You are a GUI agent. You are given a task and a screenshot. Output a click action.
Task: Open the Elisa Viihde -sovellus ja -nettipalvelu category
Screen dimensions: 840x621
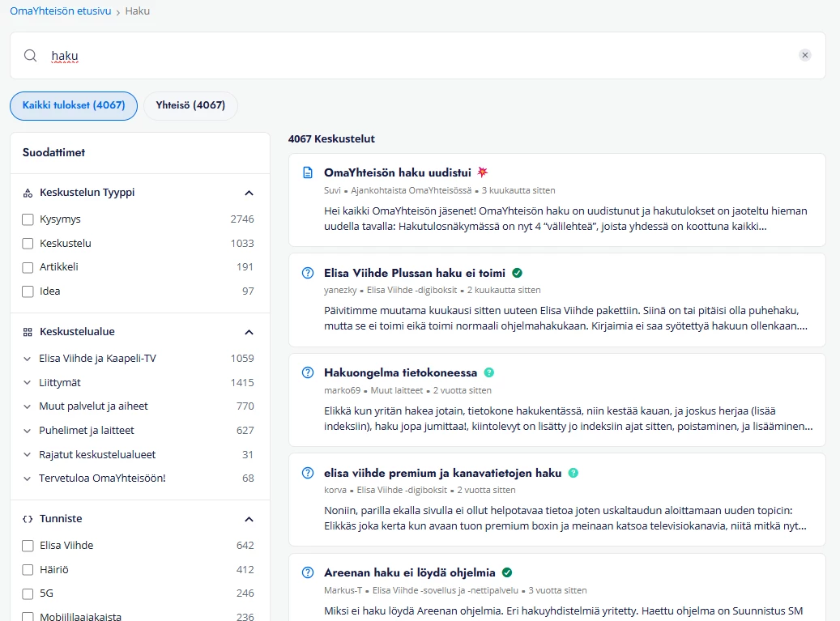446,590
